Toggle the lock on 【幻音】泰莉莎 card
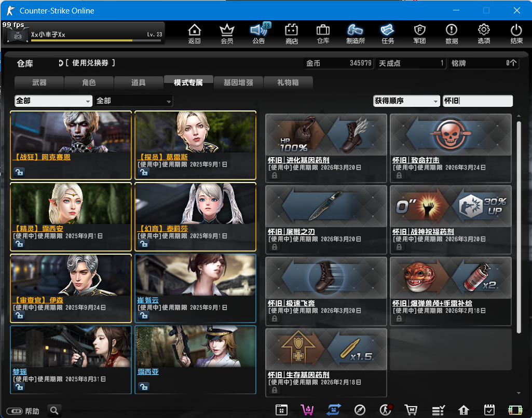 point(144,244)
